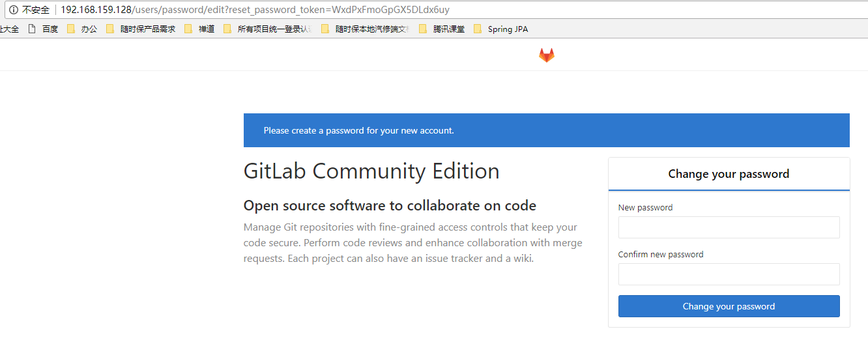Viewport: 868px width, 342px height.
Task: Click the 不安全 security label
Action: [36, 10]
